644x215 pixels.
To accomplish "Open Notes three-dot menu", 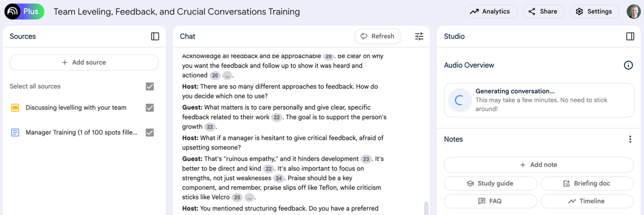I will [x=630, y=139].
